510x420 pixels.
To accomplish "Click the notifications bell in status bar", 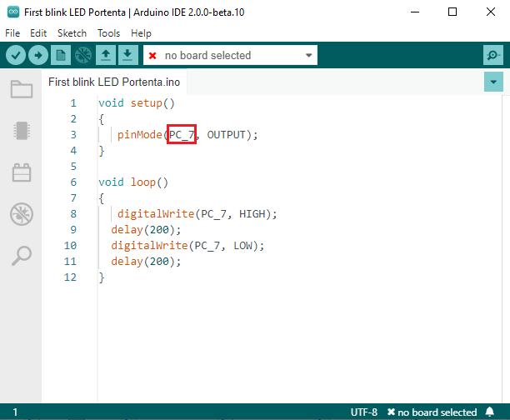I will click(x=489, y=412).
